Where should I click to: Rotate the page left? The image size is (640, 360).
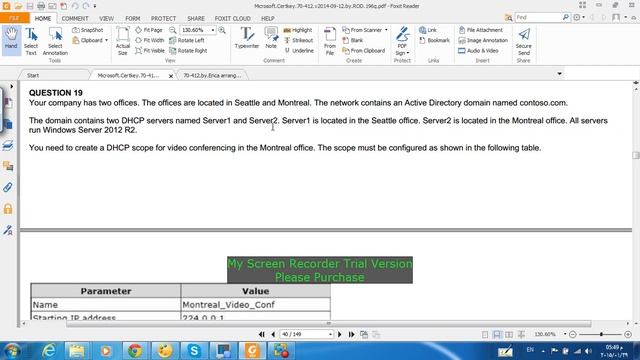pyautogui.click(x=187, y=40)
